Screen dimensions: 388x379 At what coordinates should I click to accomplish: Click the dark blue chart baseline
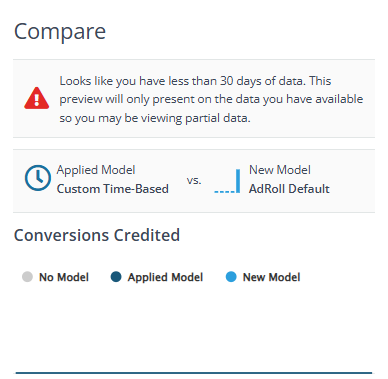click(x=194, y=373)
